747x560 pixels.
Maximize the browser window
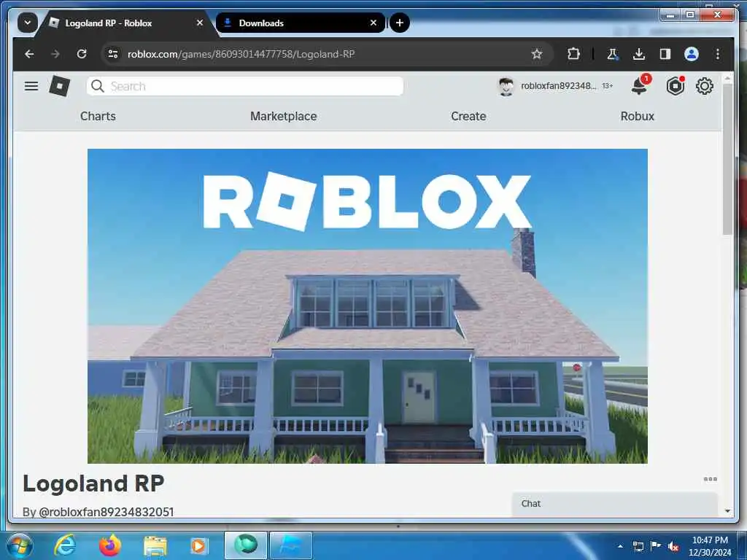click(x=690, y=15)
